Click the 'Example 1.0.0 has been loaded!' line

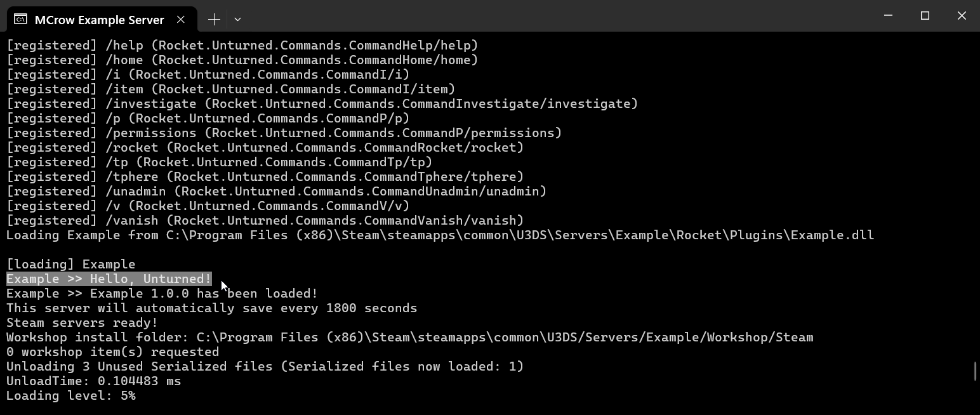[x=162, y=294]
